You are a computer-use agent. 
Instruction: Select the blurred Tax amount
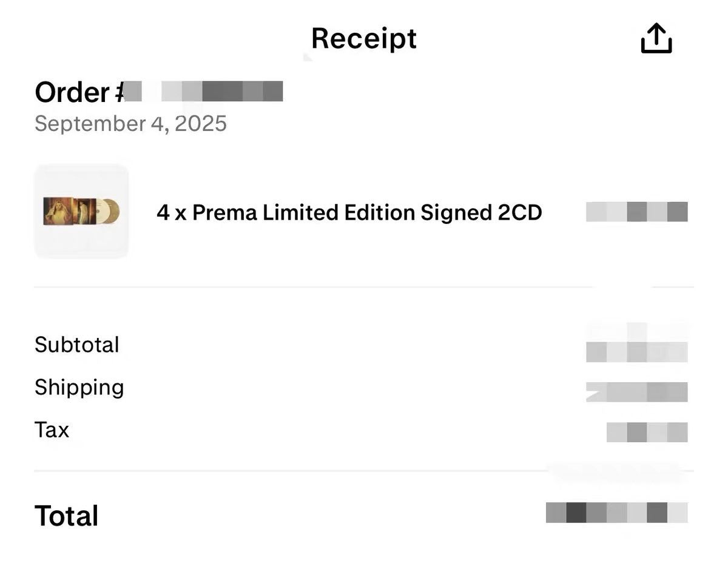click(x=647, y=432)
